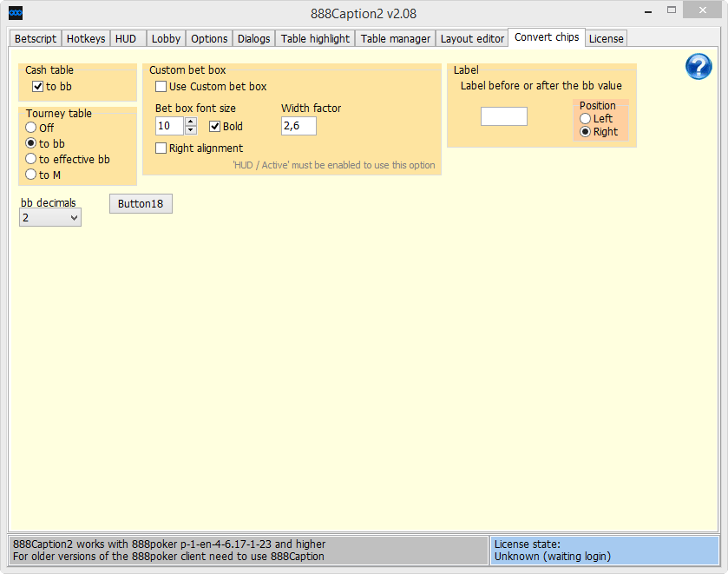Switch to the Betscript tab
This screenshot has height=574, width=728.
pyautogui.click(x=36, y=38)
